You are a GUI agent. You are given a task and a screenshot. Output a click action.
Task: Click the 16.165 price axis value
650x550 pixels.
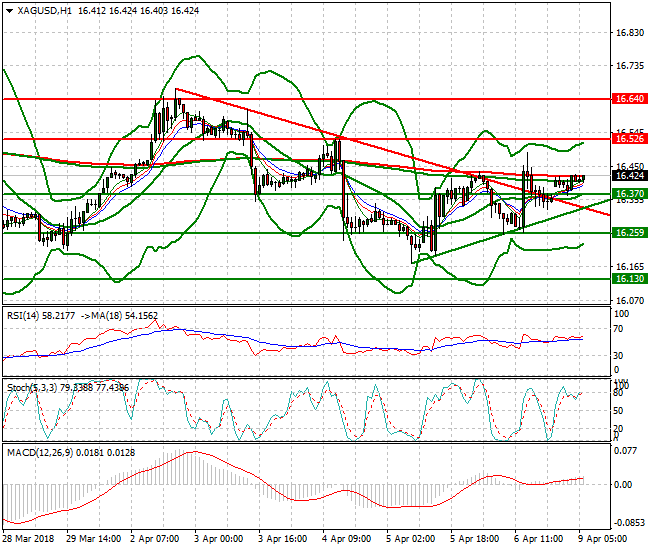coord(630,267)
